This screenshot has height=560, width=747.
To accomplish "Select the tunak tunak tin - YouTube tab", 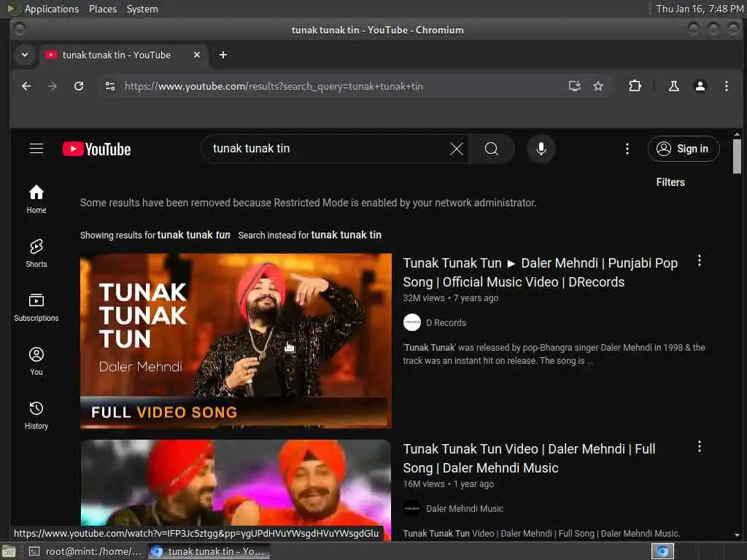I will (124, 55).
